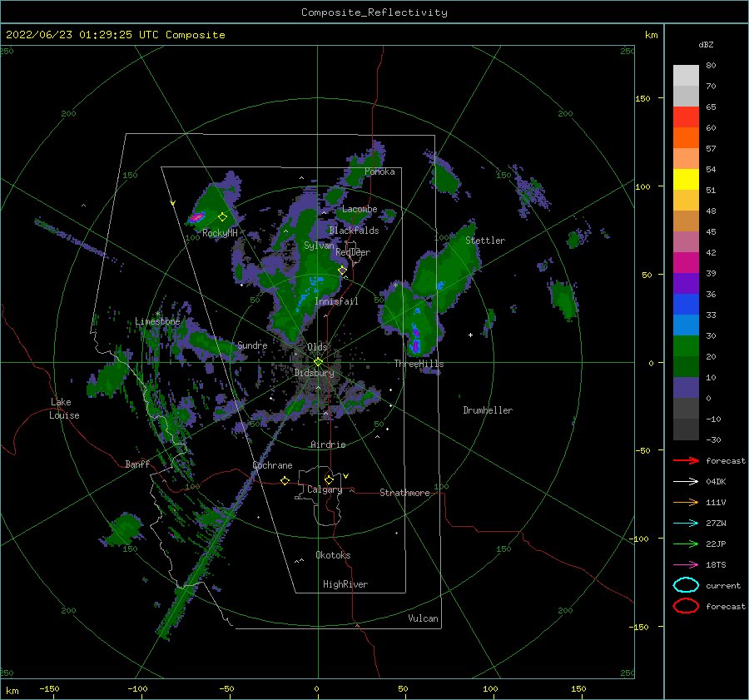749x700 pixels.
Task: Click the yellow diamond radar-center marker near Didsbury
Action: 318,362
